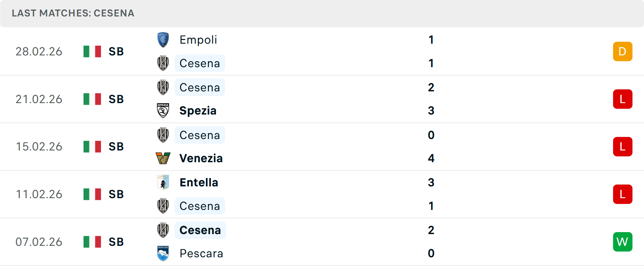This screenshot has height=266, width=644.
Task: Click the L badge for Venezia match
Action: point(623,147)
